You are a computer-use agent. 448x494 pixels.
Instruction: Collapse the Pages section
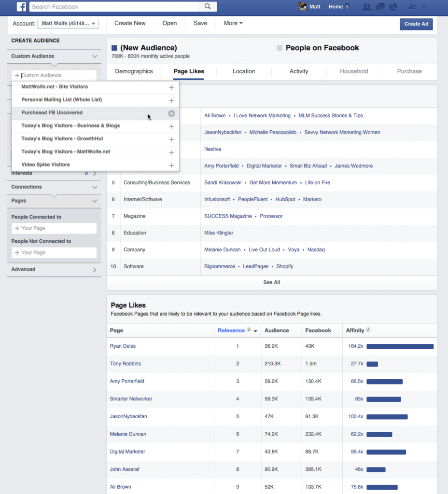click(x=95, y=201)
